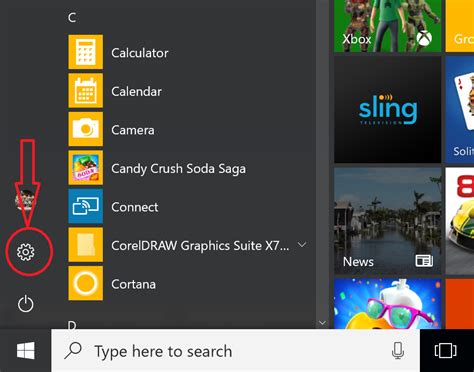Open Task View from the taskbar
This screenshot has width=474, height=372.
[x=446, y=351]
